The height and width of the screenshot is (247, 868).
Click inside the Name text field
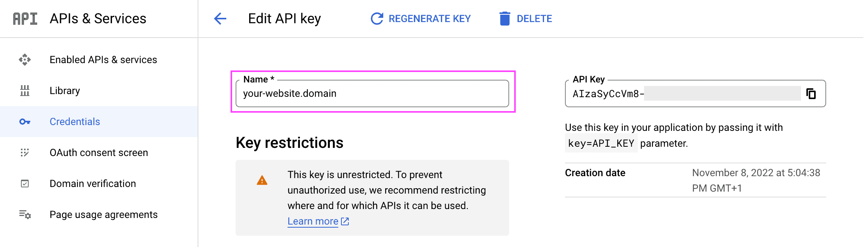coord(372,93)
